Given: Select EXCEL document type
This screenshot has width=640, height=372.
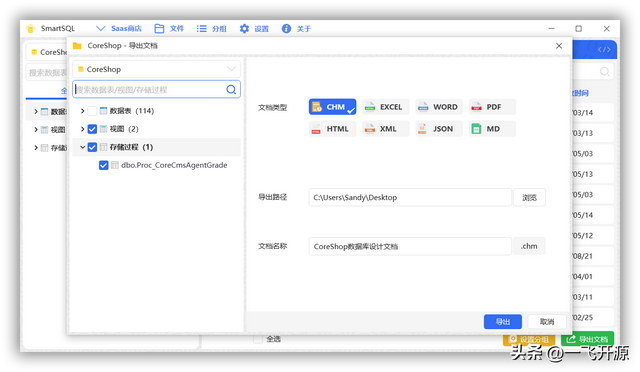Looking at the screenshot, I should (385, 107).
